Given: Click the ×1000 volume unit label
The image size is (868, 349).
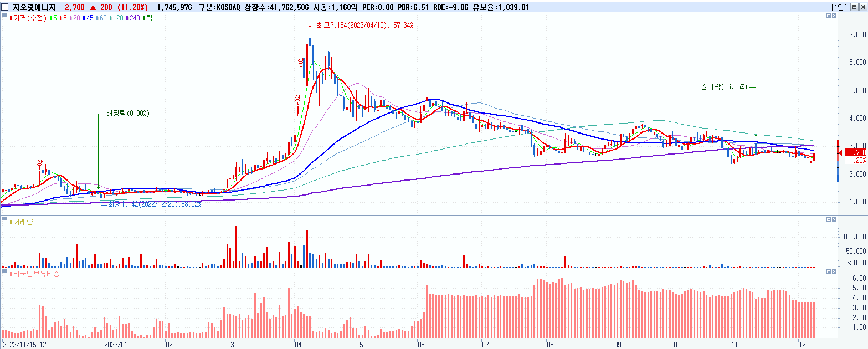Looking at the screenshot, I should coord(857,263).
